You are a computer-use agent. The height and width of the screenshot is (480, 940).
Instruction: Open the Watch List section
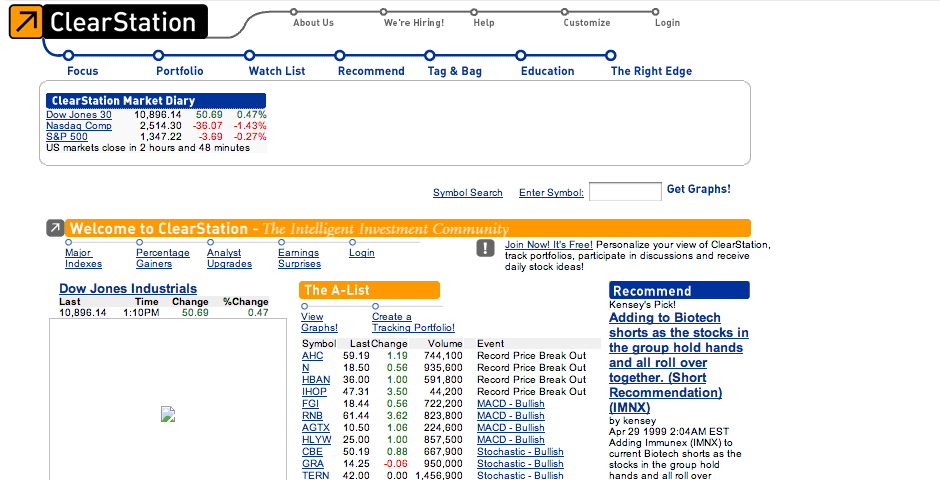pyautogui.click(x=277, y=71)
